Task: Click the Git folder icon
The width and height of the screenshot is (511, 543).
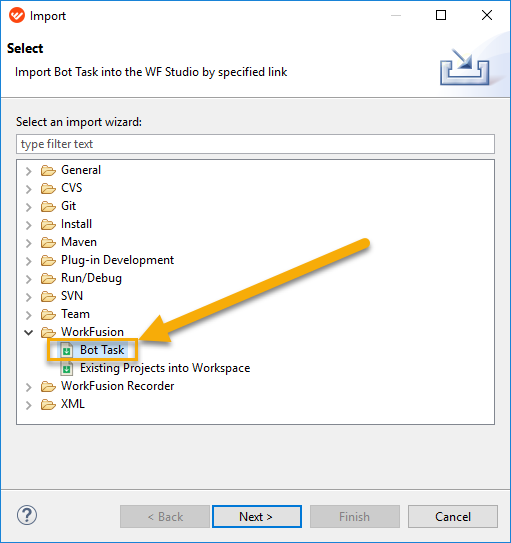Action: [48, 206]
